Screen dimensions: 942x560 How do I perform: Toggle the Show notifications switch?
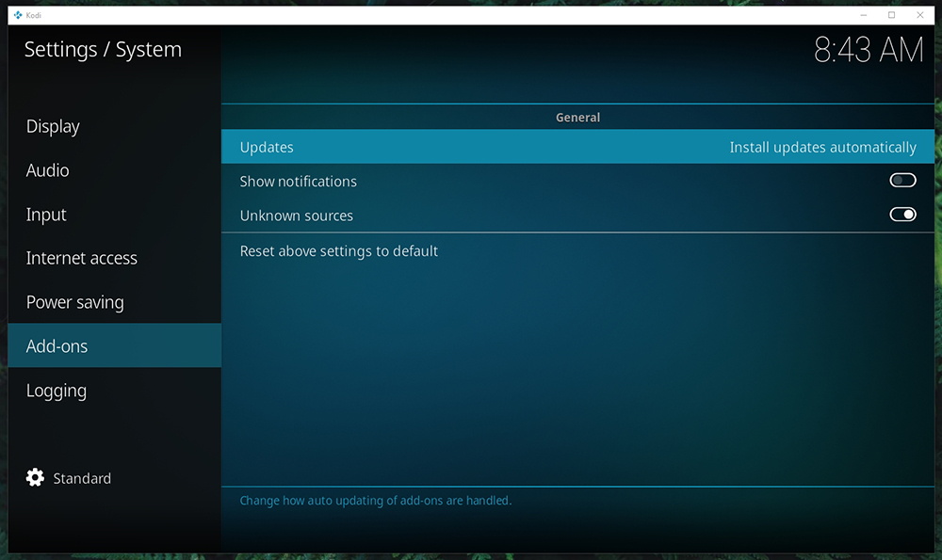pos(902,180)
